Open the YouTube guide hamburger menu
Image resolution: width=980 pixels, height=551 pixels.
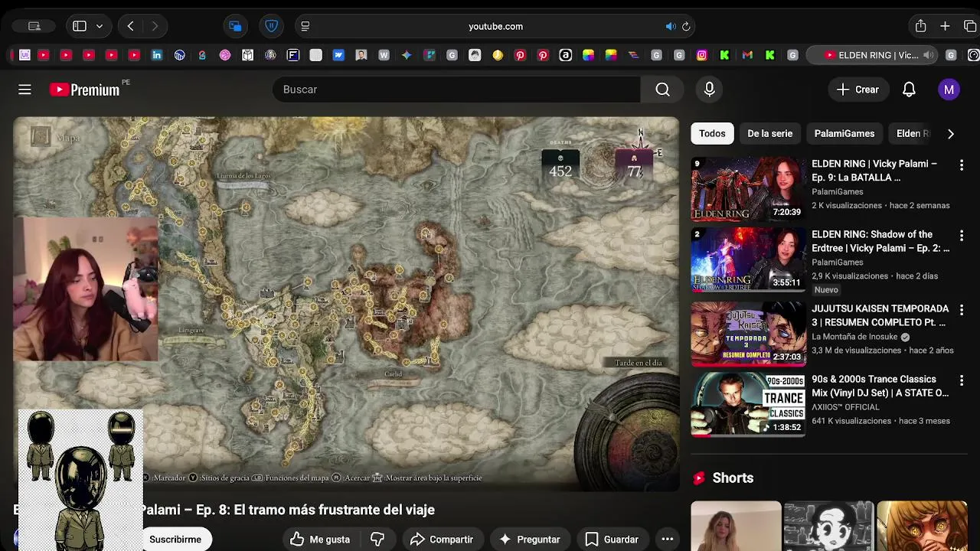[x=24, y=90]
